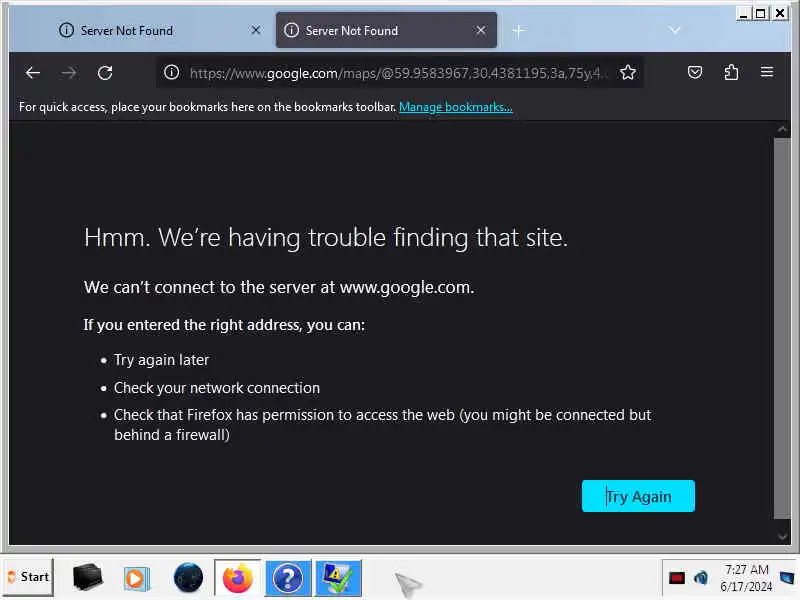Open a new tab with plus button
The image size is (800, 600).
tap(518, 31)
